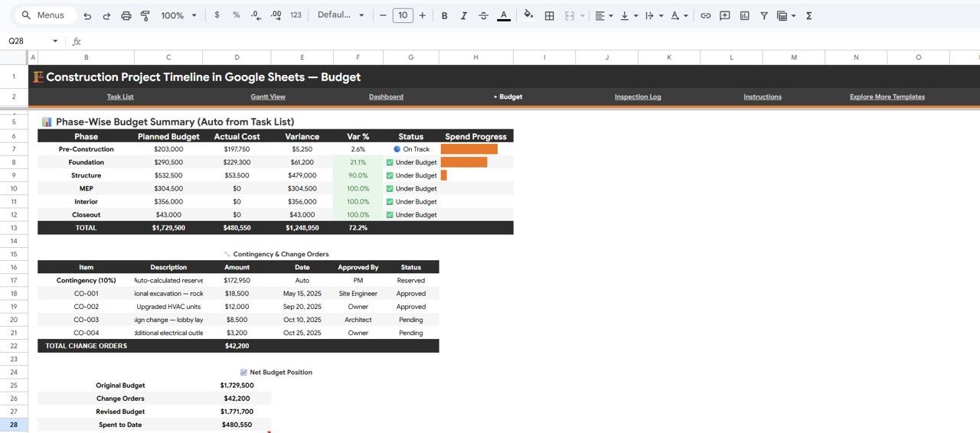The image size is (980, 433).
Task: Open the horizontal align dropdown
Action: (x=603, y=15)
